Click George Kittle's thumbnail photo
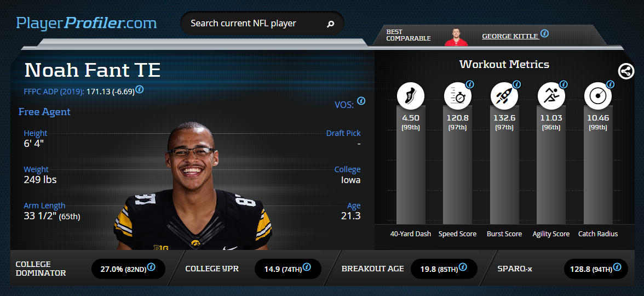The width and height of the screenshot is (644, 296). pyautogui.click(x=456, y=37)
